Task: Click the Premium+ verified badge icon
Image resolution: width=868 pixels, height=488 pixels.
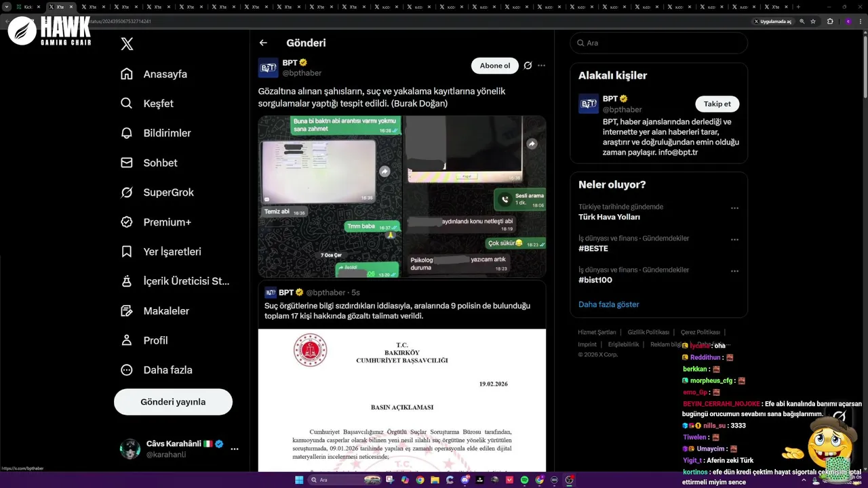Action: (x=127, y=222)
